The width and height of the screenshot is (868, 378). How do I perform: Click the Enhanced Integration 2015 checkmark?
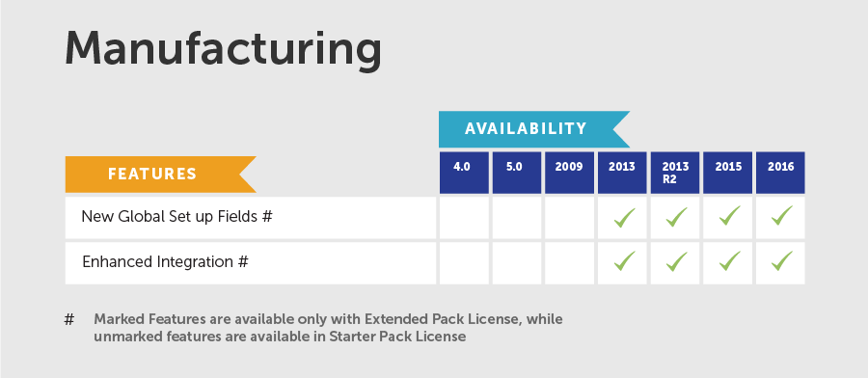click(729, 261)
